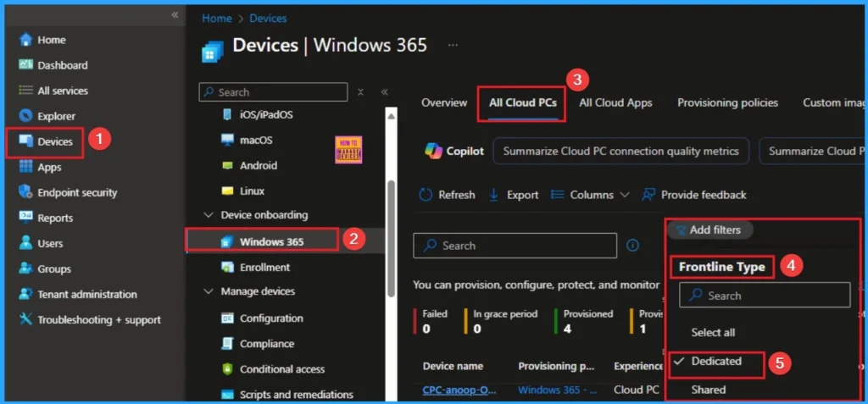
Task: Open All services list icon
Action: coord(25,91)
